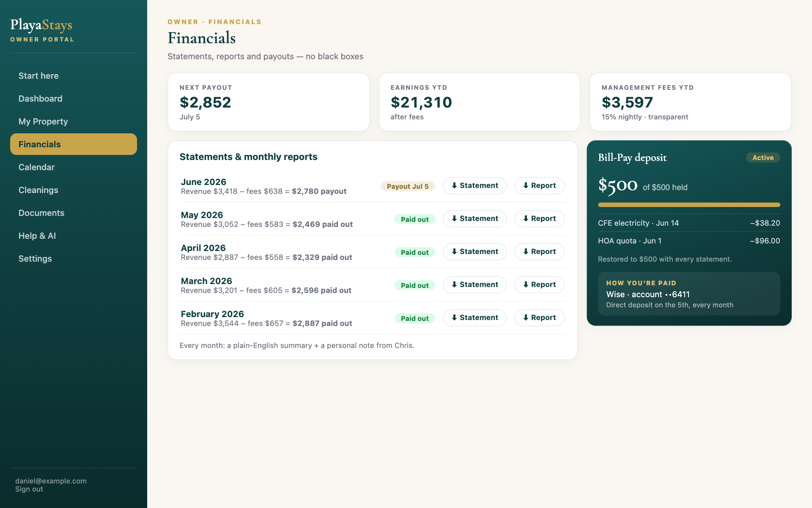Click the Payout Jul 5 badge
Screen dimensions: 812x508
pyautogui.click(x=408, y=186)
